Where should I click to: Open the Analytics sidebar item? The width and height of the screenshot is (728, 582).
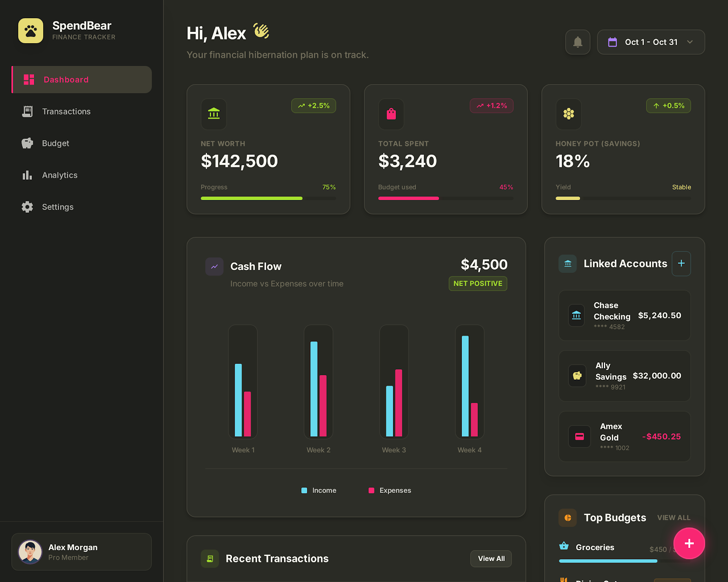click(60, 176)
